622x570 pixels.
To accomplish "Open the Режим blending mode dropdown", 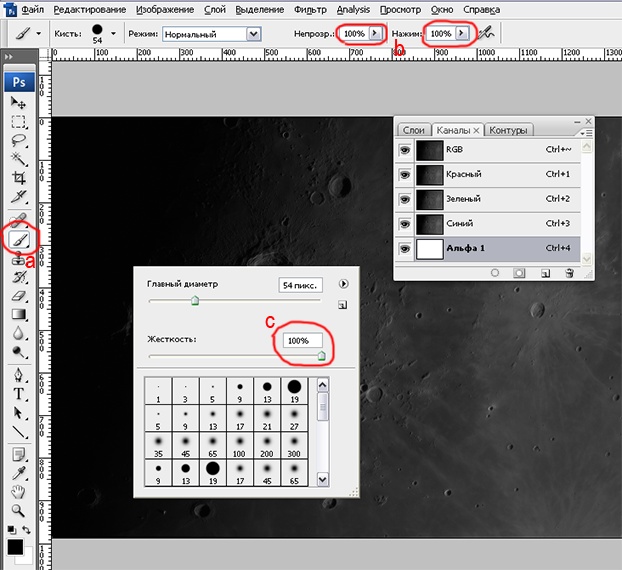I will tap(254, 33).
